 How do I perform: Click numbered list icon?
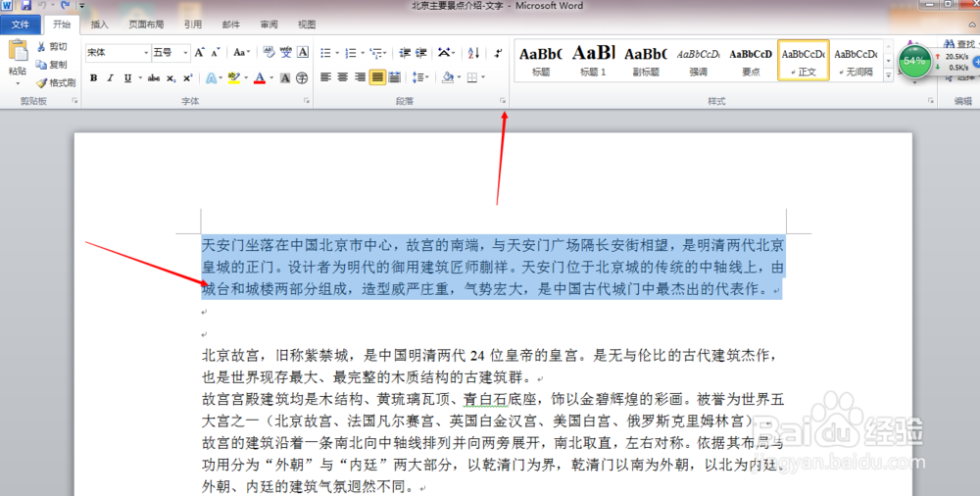[351, 53]
